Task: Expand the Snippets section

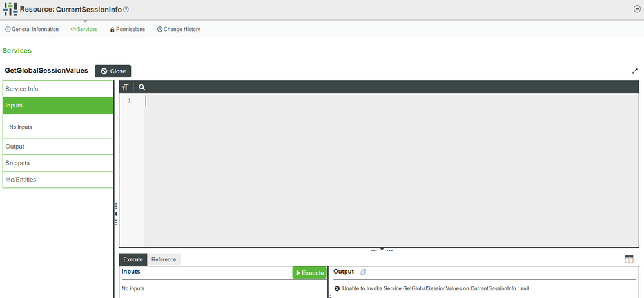Action: coord(58,163)
